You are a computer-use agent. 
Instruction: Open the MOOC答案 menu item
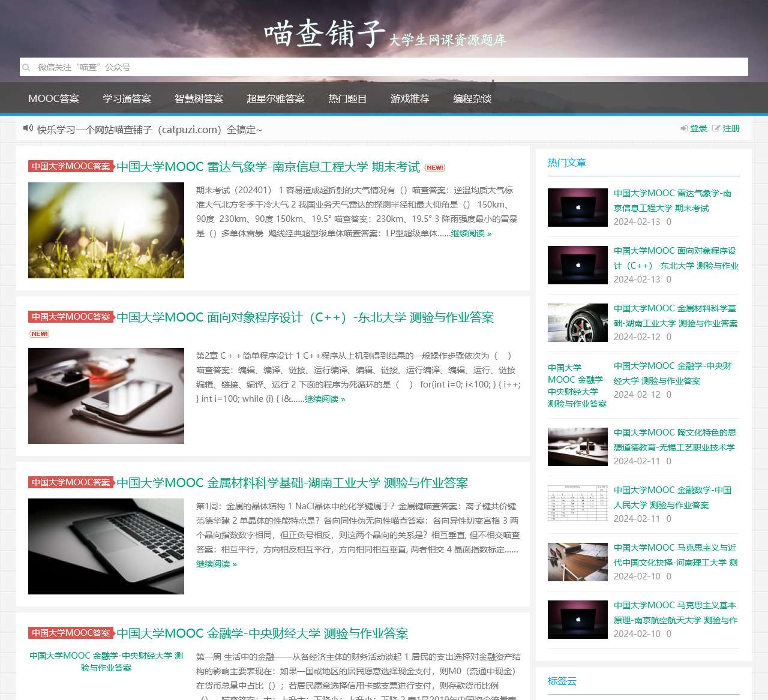pyautogui.click(x=54, y=98)
